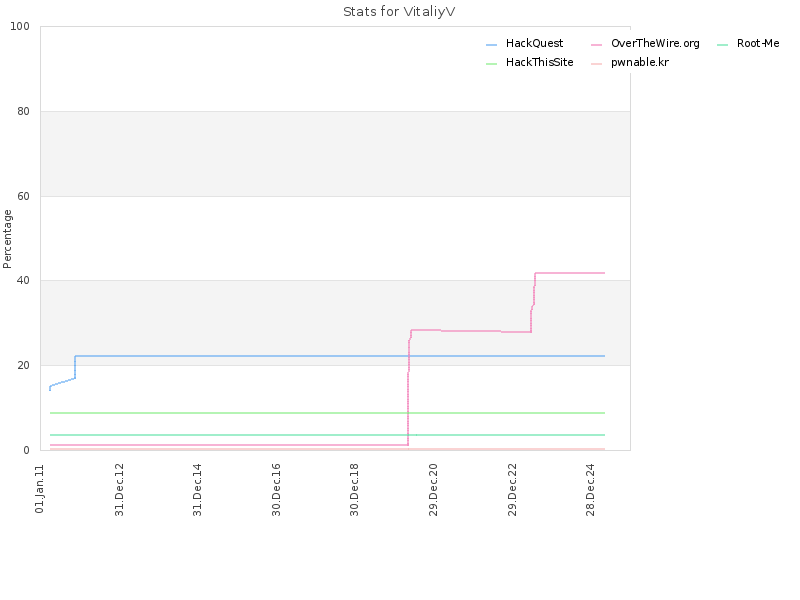Click the chart title Stats for VitaliyV
Image resolution: width=800 pixels, height=600 pixels.
(x=399, y=12)
